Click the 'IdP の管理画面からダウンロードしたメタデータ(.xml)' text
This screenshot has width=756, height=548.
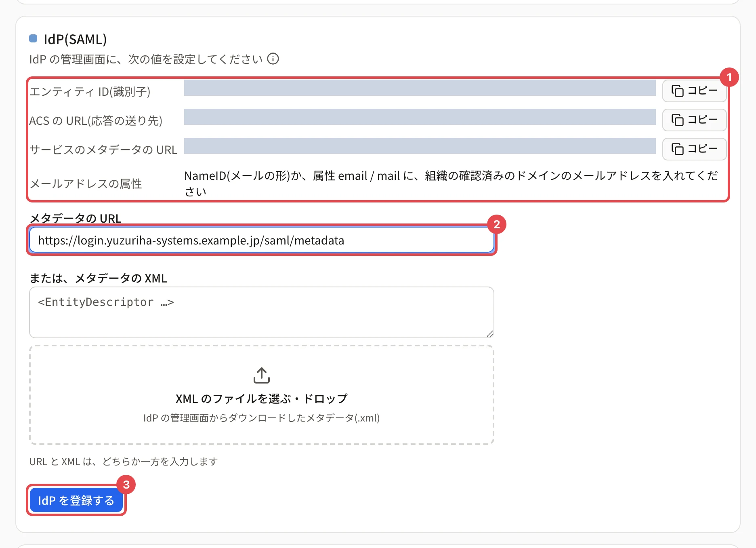coord(262,418)
